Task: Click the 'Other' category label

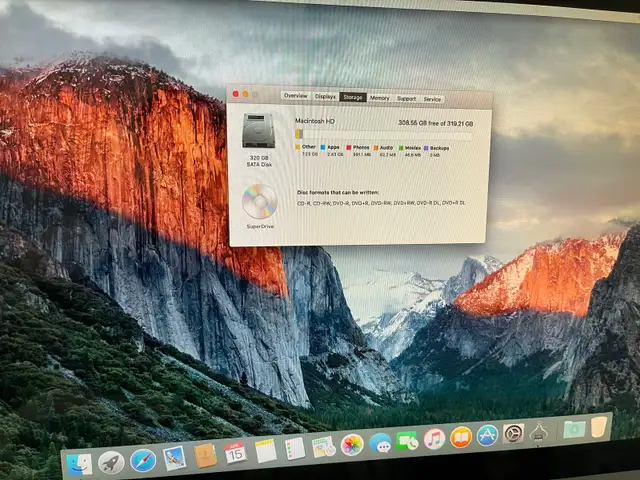Action: [309, 147]
